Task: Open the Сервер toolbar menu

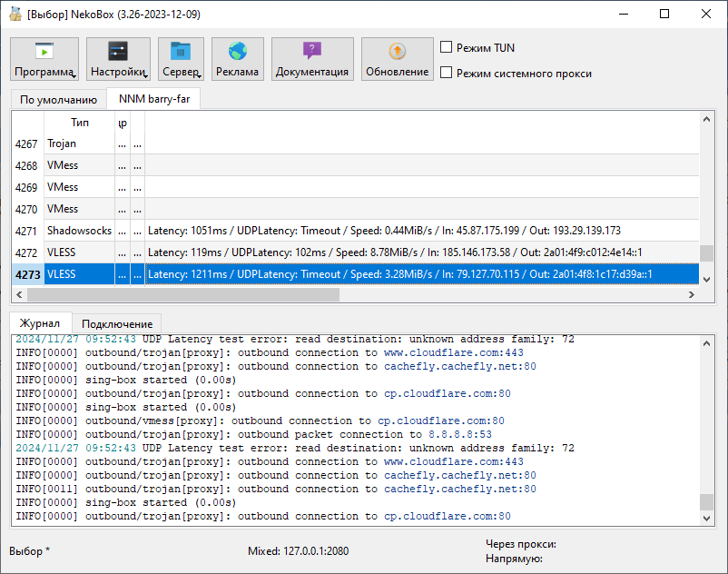Action: coord(181,60)
